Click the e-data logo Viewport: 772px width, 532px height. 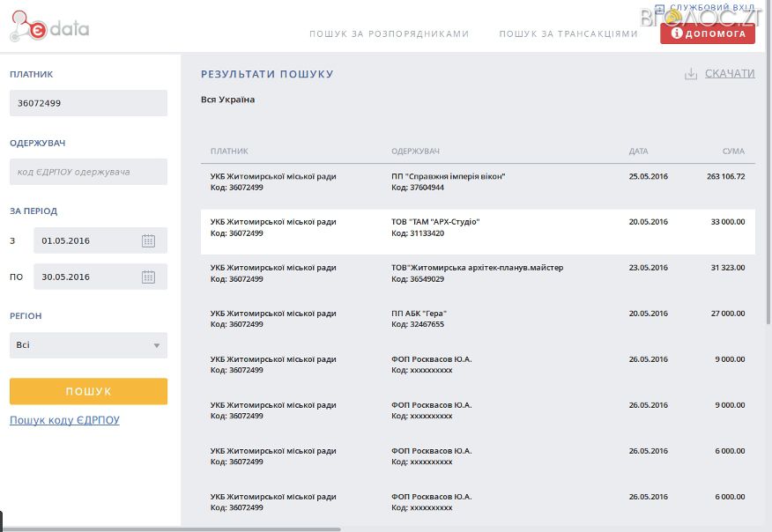coord(49,28)
